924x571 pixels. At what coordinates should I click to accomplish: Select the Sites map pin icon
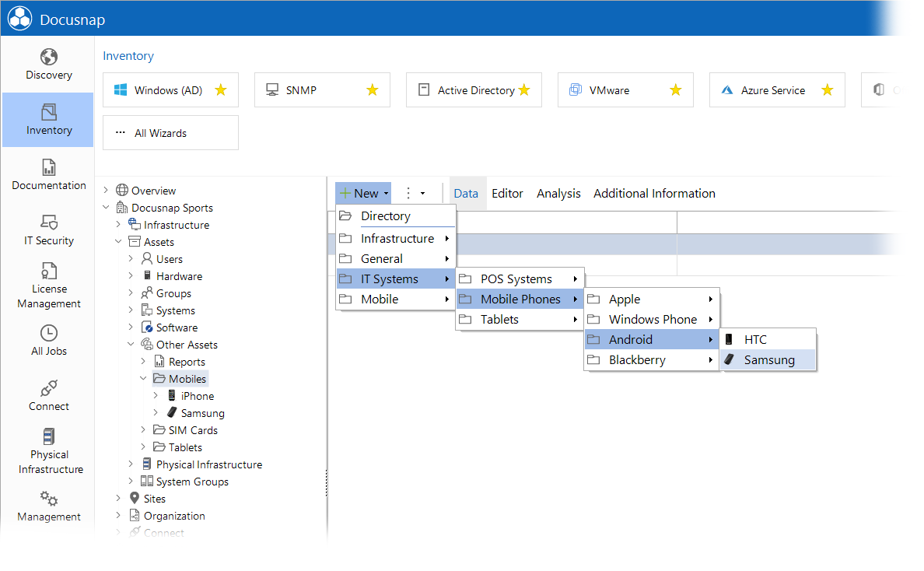[135, 498]
